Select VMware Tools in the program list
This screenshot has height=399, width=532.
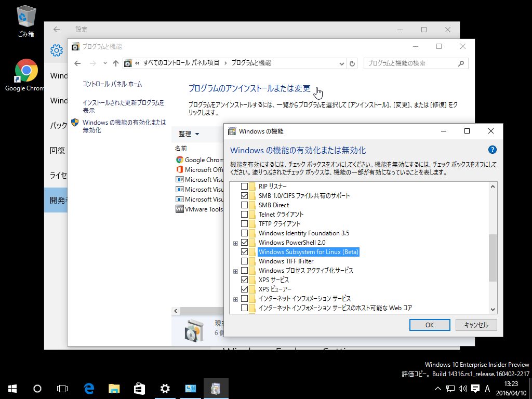pos(199,209)
